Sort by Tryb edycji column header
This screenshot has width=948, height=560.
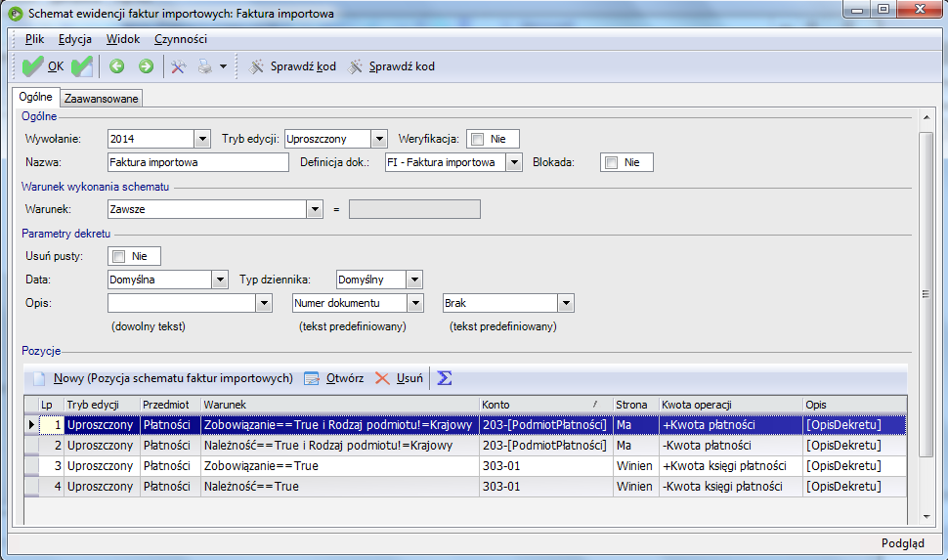(103, 405)
